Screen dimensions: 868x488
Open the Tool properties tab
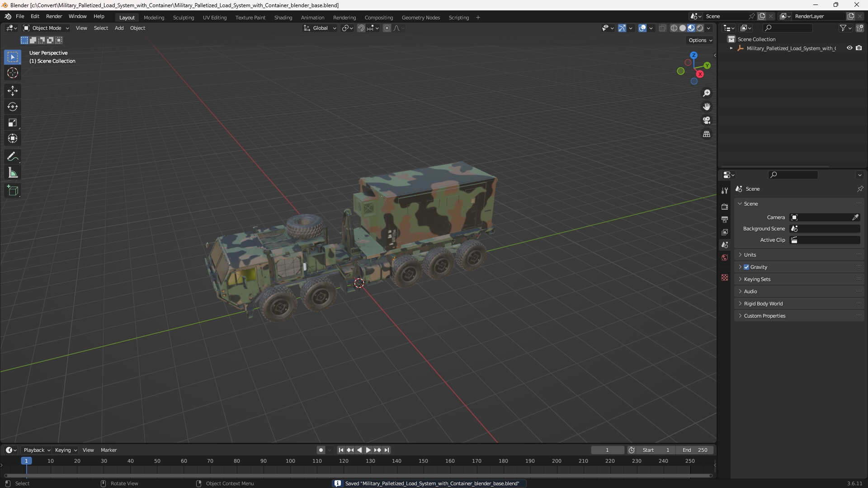pyautogui.click(x=725, y=191)
